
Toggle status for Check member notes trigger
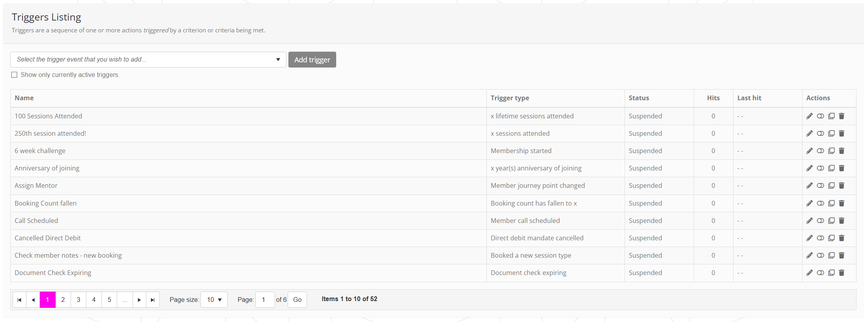[820, 255]
